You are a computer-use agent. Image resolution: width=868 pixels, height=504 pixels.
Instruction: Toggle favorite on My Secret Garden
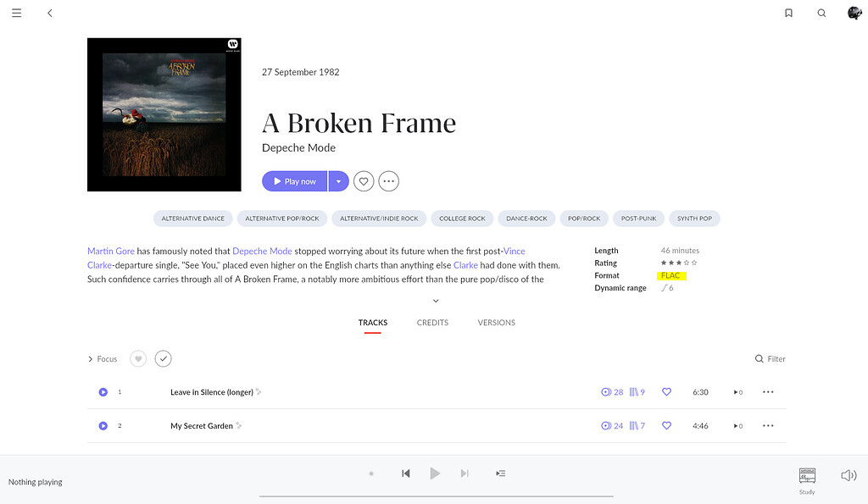click(x=666, y=426)
